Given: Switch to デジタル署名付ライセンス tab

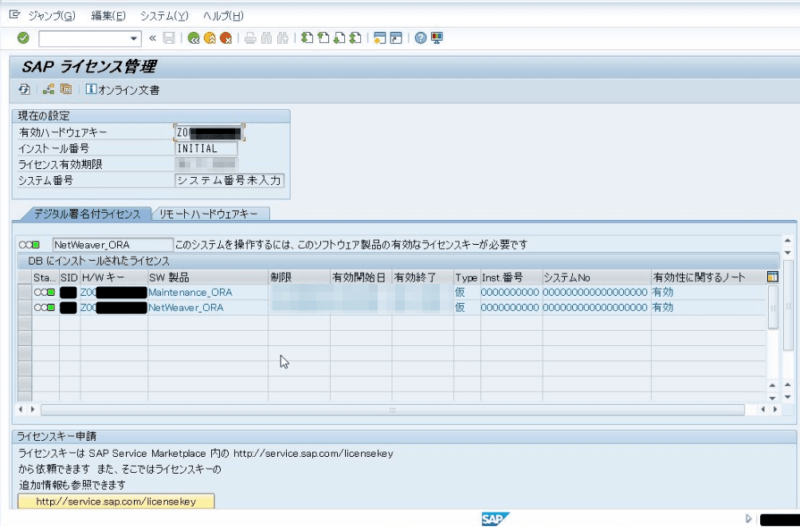Looking at the screenshot, I should (87, 214).
